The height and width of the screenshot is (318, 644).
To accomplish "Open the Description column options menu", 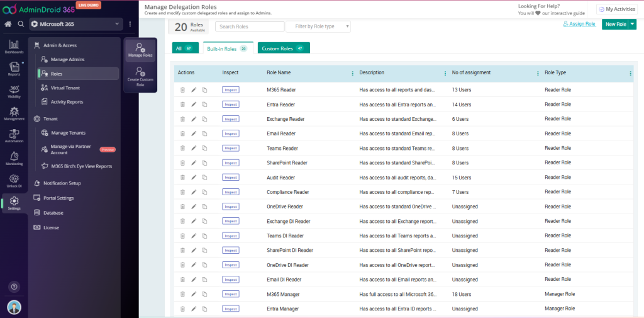I will point(445,73).
